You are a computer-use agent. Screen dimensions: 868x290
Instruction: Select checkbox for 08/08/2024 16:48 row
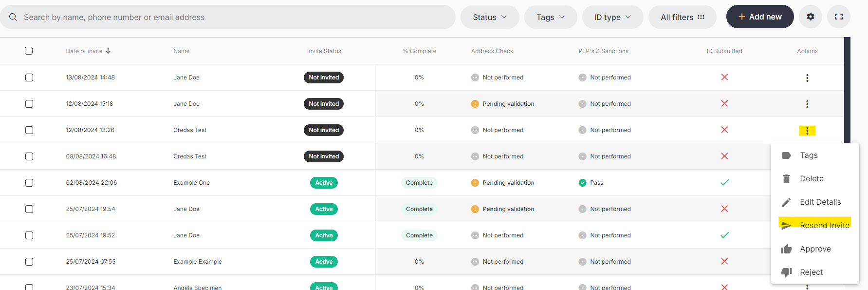tap(29, 156)
